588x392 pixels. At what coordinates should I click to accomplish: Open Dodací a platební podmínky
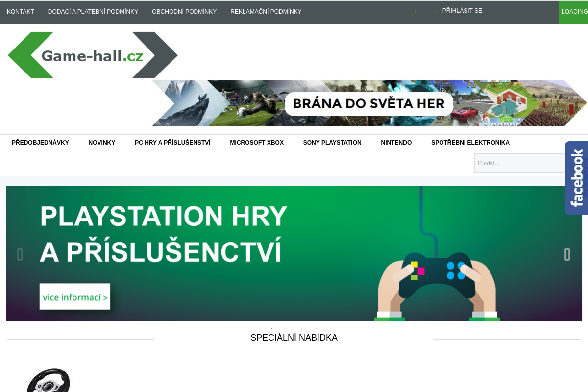click(x=93, y=12)
